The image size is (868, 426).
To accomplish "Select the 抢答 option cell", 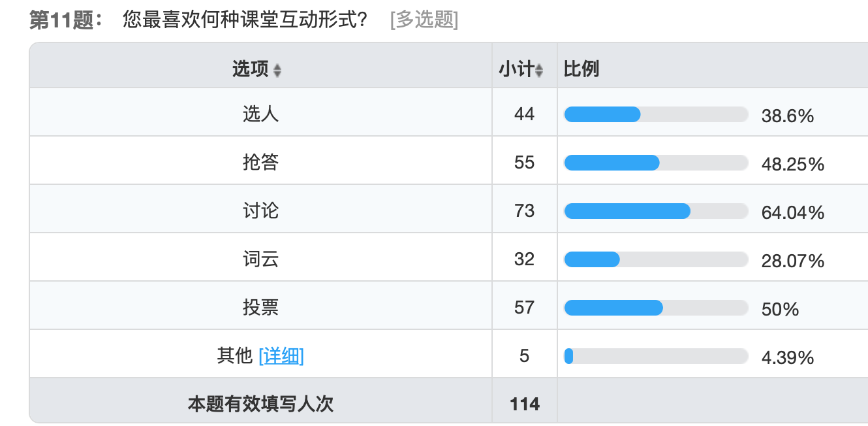I will [260, 163].
